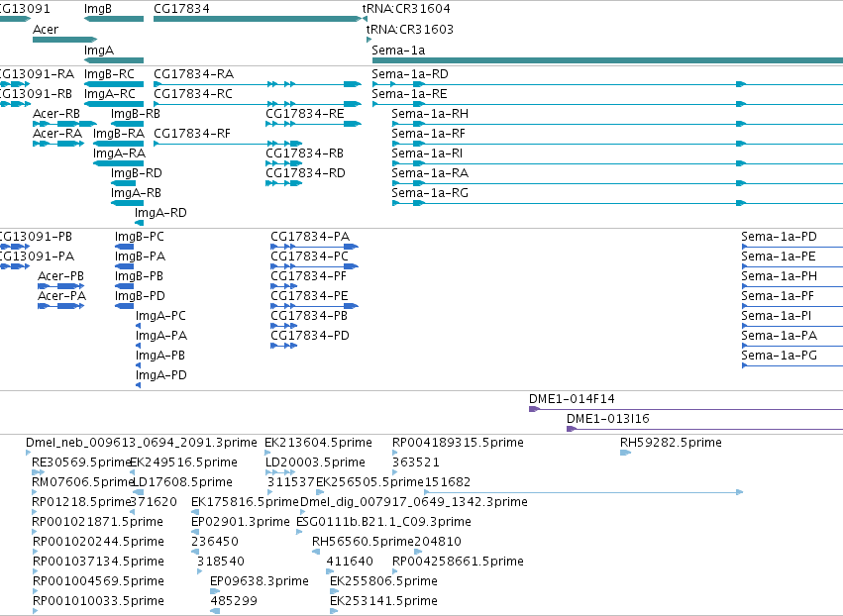This screenshot has width=843, height=616.
Task: Select the Acer gene bar
Action: (x=64, y=40)
